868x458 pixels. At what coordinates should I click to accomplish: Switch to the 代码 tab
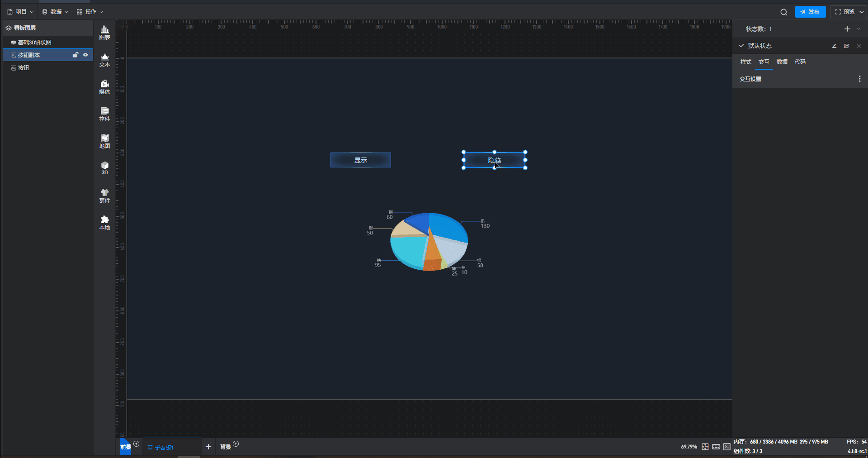click(x=800, y=62)
